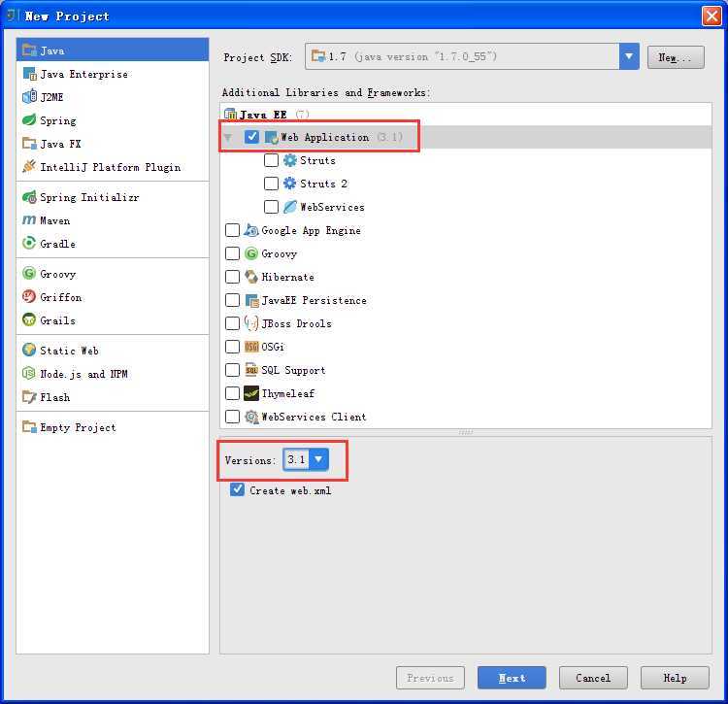
Task: Check the JBoss Drools checkbox
Action: (x=232, y=323)
